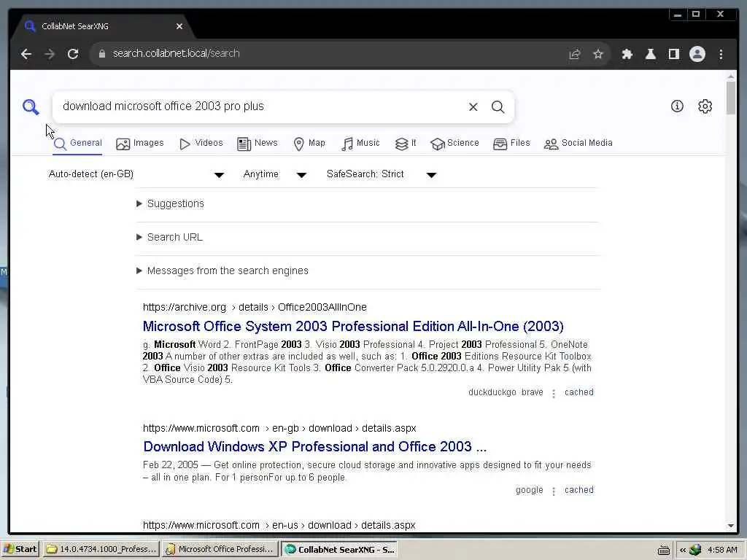Click the browser forward arrow
This screenshot has width=747, height=560.
[50, 54]
